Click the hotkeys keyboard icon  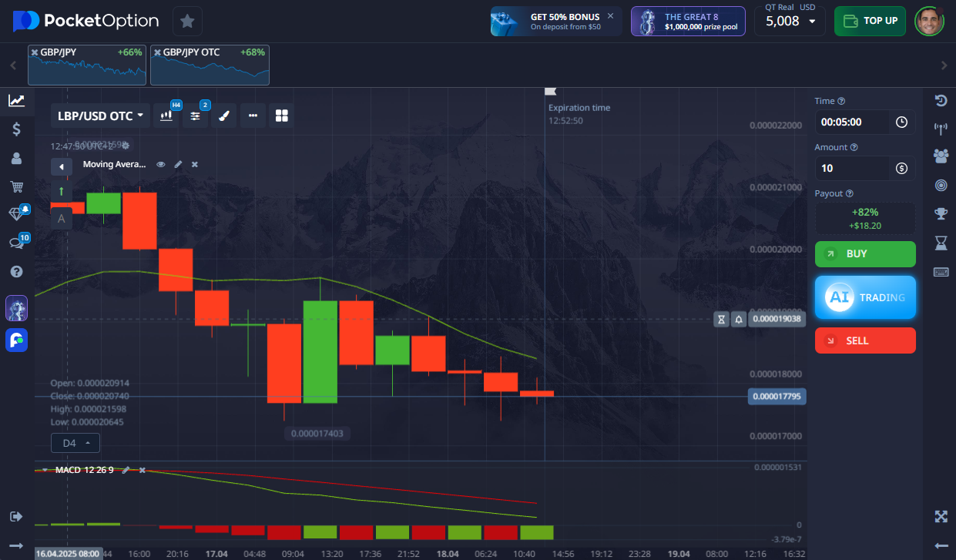pos(940,271)
